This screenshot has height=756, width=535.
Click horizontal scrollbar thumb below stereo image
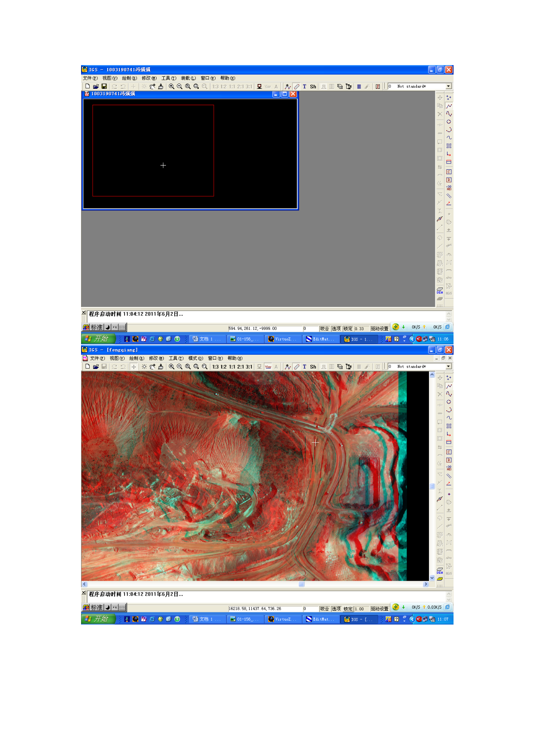tap(302, 584)
